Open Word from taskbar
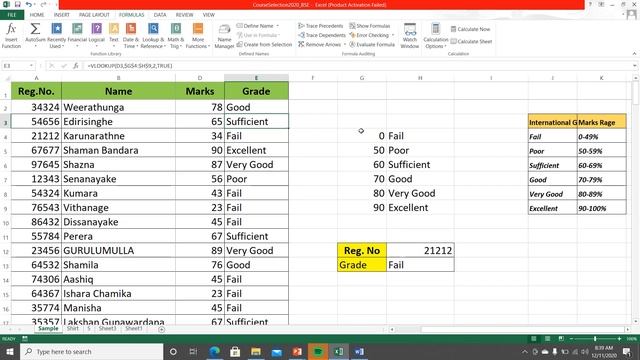640x360 pixels. (360, 351)
